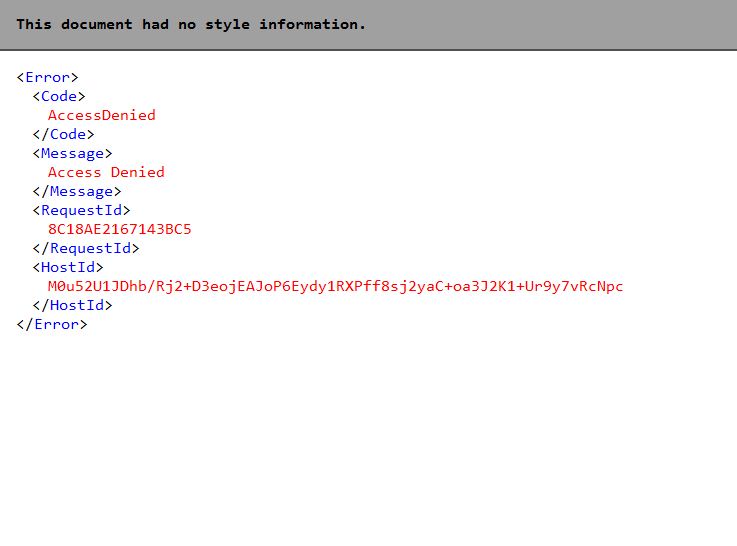Select the opening HostId tag

pyautogui.click(x=68, y=267)
